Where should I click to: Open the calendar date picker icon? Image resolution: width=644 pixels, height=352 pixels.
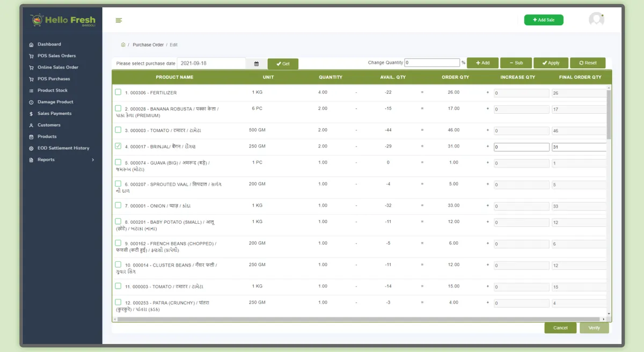(x=257, y=64)
